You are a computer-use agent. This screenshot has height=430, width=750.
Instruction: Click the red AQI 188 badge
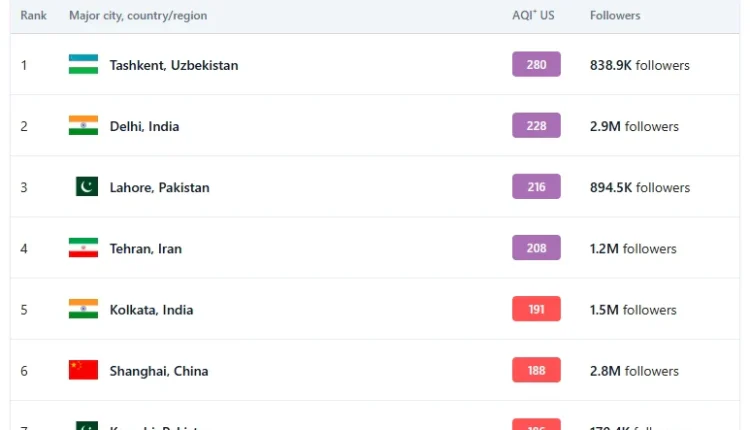pyautogui.click(x=536, y=370)
